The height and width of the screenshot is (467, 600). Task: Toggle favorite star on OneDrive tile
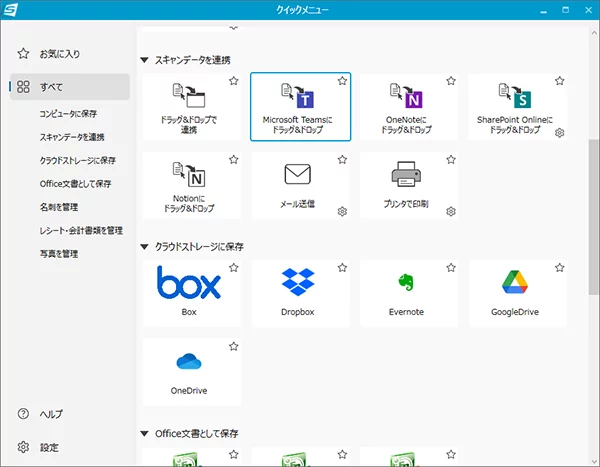(x=233, y=346)
